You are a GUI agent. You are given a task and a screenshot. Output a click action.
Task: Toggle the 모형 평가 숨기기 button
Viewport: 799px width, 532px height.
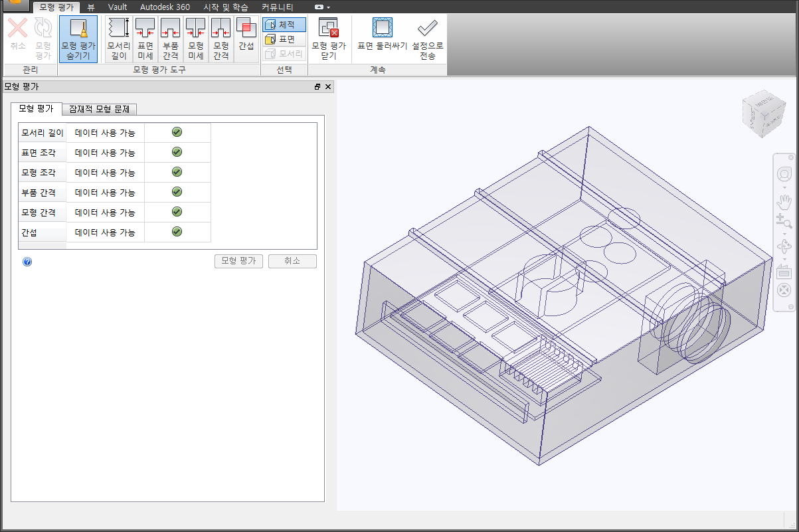pyautogui.click(x=78, y=39)
